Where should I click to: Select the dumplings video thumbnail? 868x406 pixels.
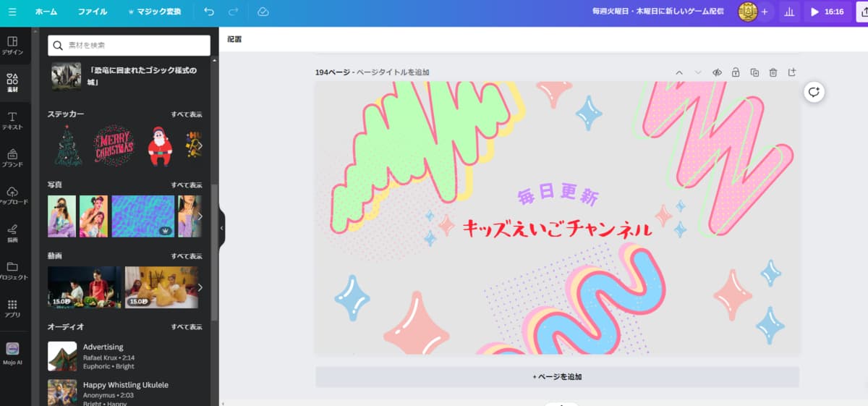161,287
